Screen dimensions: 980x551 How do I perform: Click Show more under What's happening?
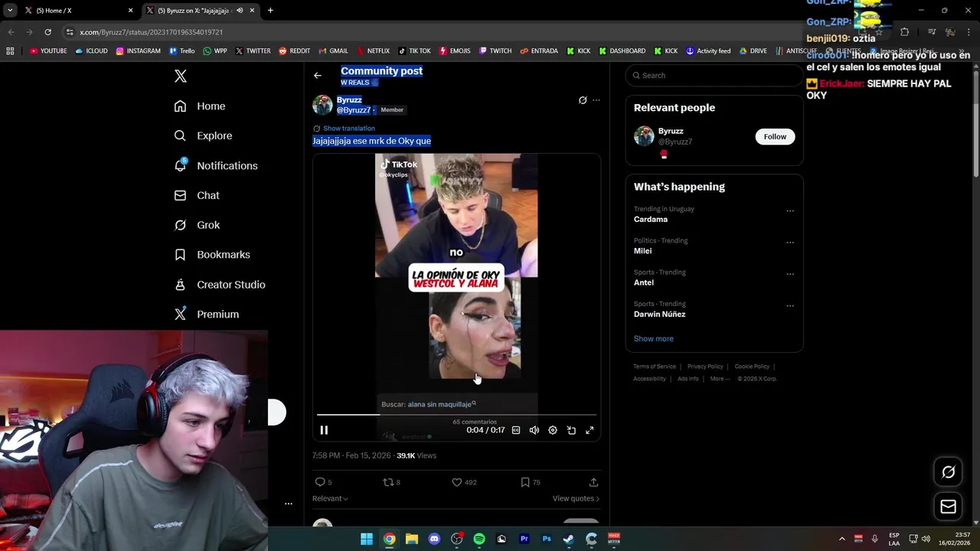click(653, 338)
